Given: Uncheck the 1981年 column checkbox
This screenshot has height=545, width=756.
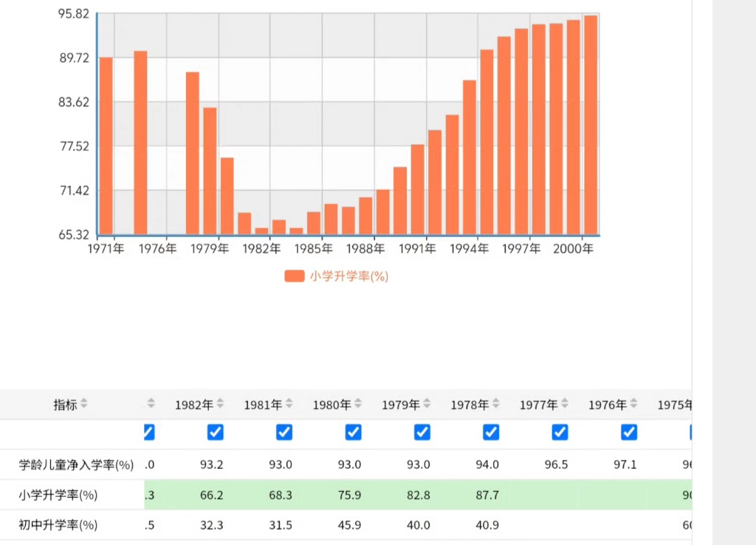Looking at the screenshot, I should pyautogui.click(x=284, y=432).
